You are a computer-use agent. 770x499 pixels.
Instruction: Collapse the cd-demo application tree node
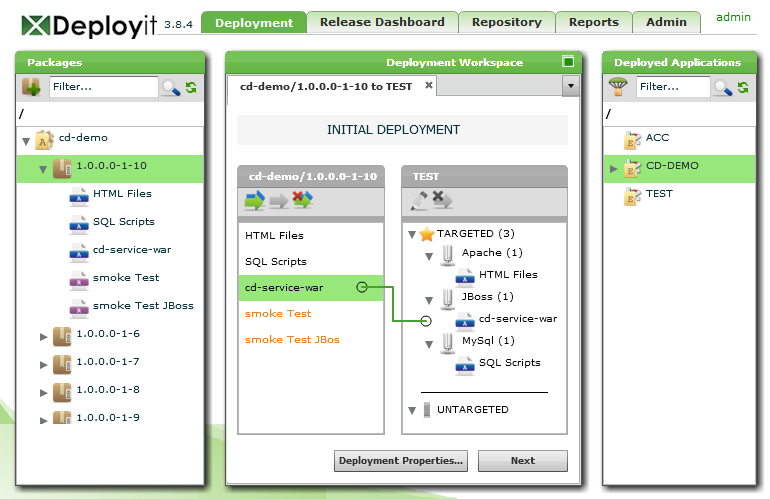pyautogui.click(x=26, y=141)
